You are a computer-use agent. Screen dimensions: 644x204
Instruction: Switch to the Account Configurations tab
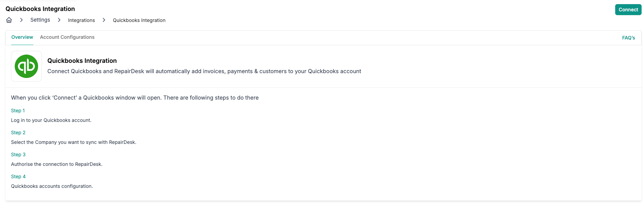coord(67,37)
